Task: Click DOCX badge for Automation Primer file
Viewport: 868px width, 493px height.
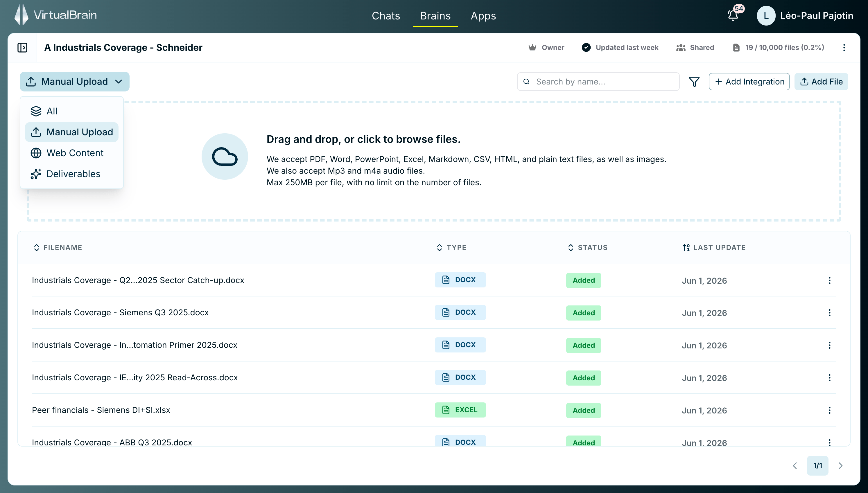Action: [460, 345]
